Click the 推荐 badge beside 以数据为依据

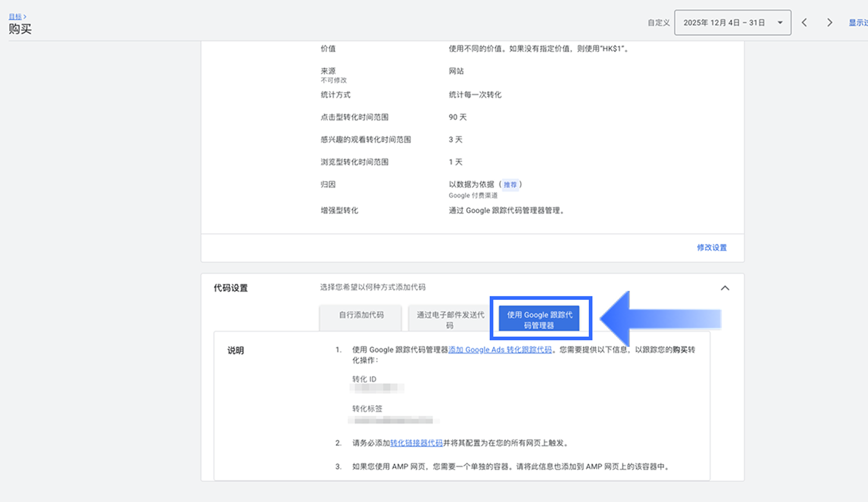point(510,185)
